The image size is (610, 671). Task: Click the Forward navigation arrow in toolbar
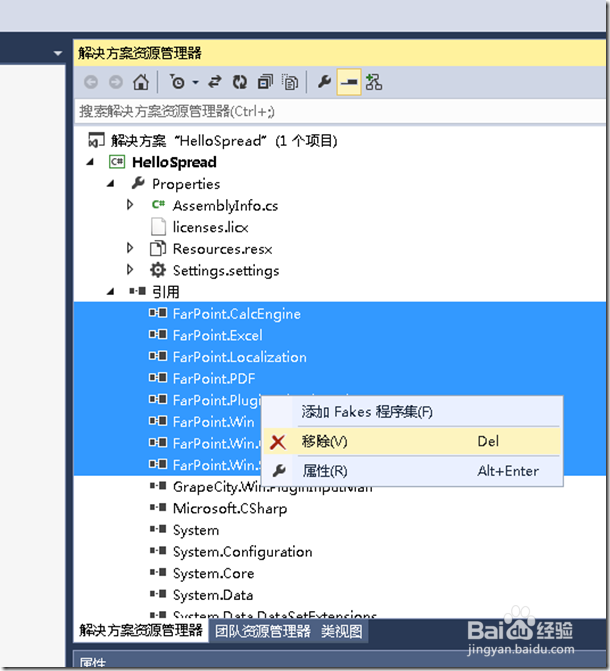point(116,82)
